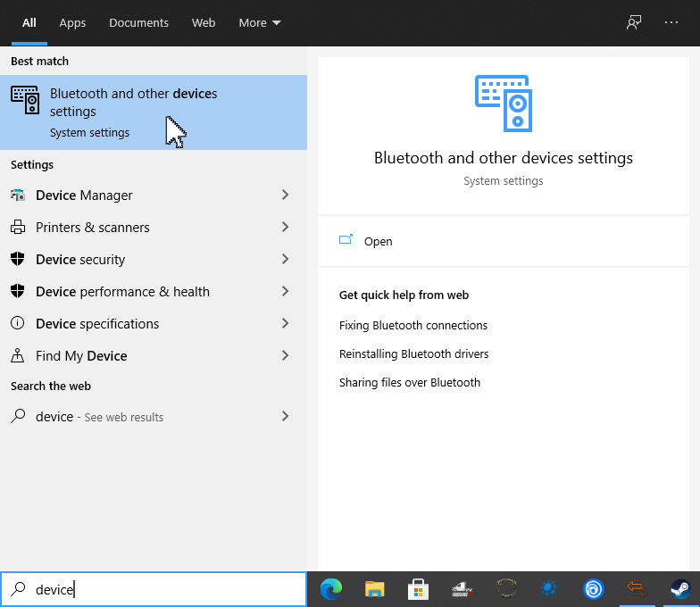Click the printer icon beside Printers & scanners
Screen dimensions: 700x607
(18, 227)
